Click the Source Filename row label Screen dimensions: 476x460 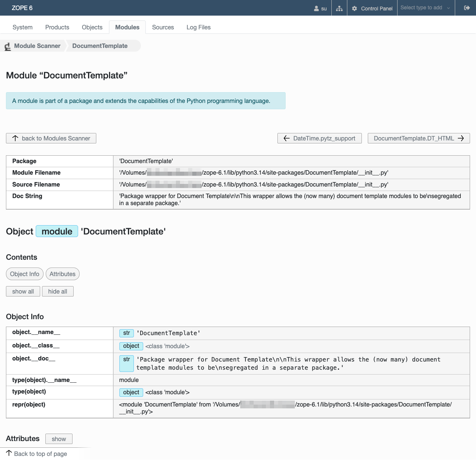pyautogui.click(x=36, y=184)
